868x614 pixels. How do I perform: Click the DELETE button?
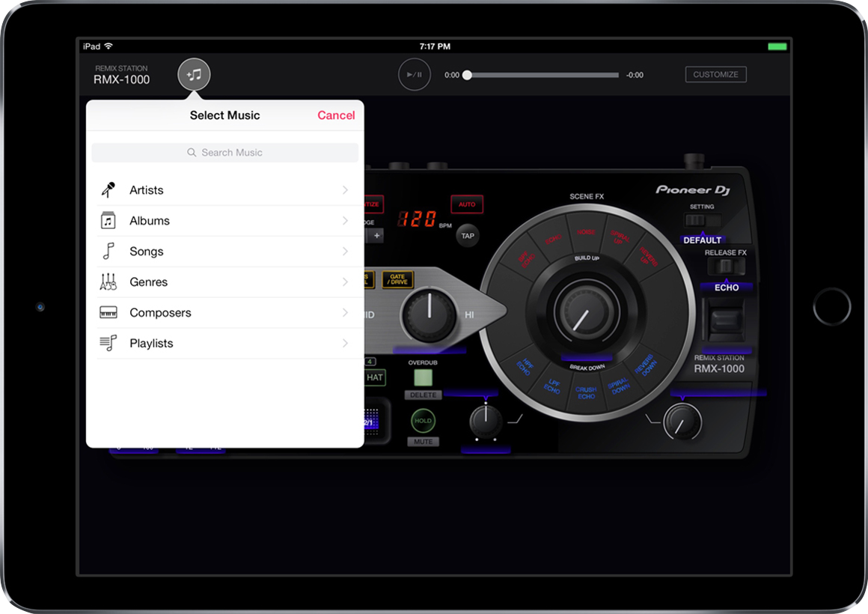point(423,395)
